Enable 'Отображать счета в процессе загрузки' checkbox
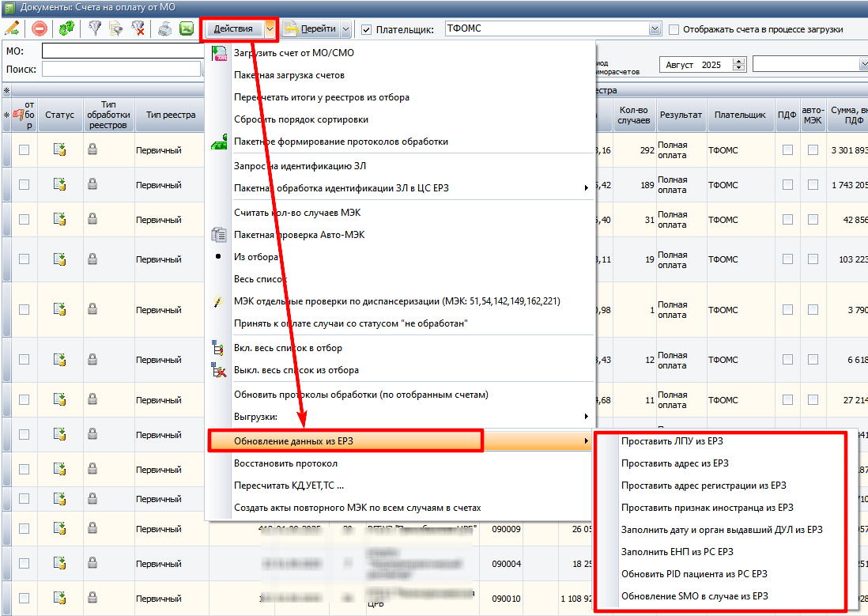The height and width of the screenshot is (616, 868). pyautogui.click(x=674, y=29)
